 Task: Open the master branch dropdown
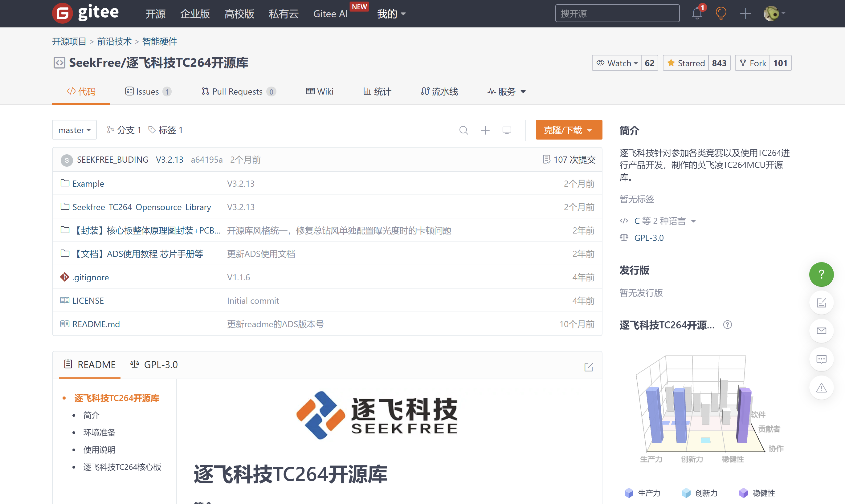click(x=74, y=130)
